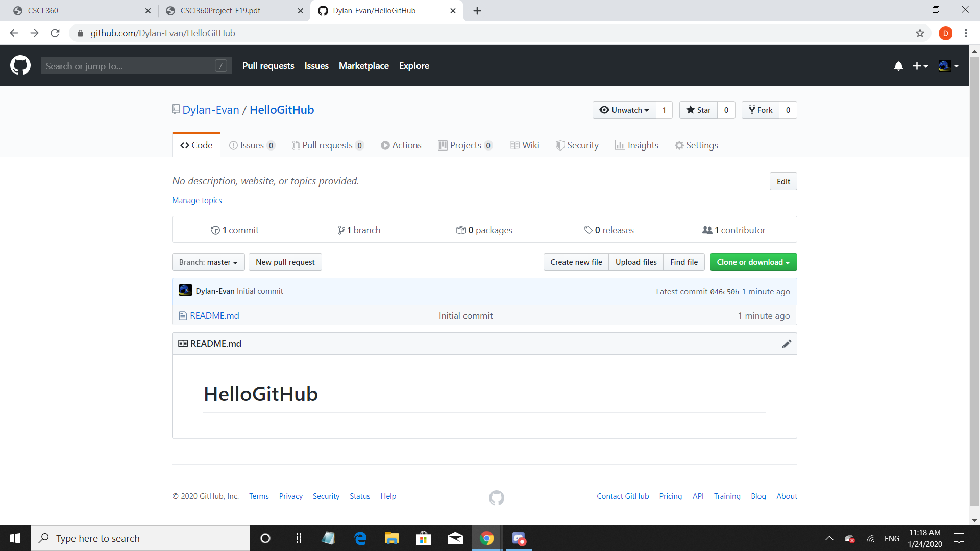The width and height of the screenshot is (980, 551).
Task: Expand the Branch: master selector
Action: (208, 262)
